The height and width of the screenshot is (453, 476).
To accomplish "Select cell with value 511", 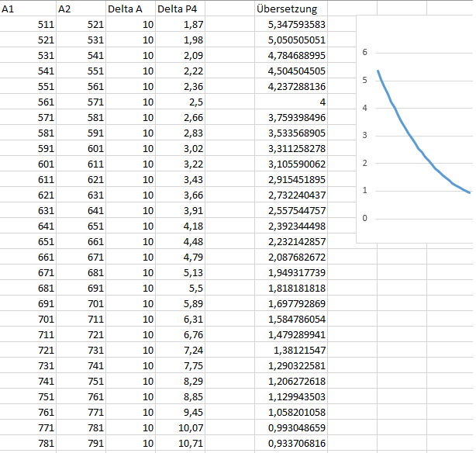I will click(28, 24).
